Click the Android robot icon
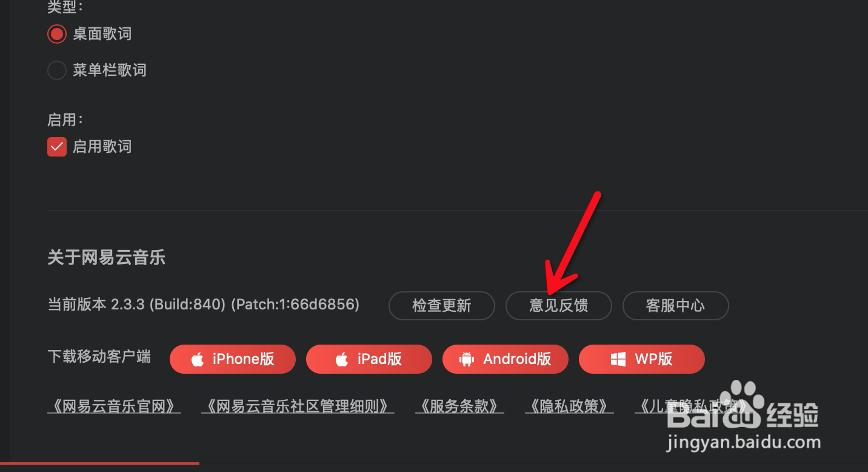The image size is (868, 472). (x=467, y=359)
